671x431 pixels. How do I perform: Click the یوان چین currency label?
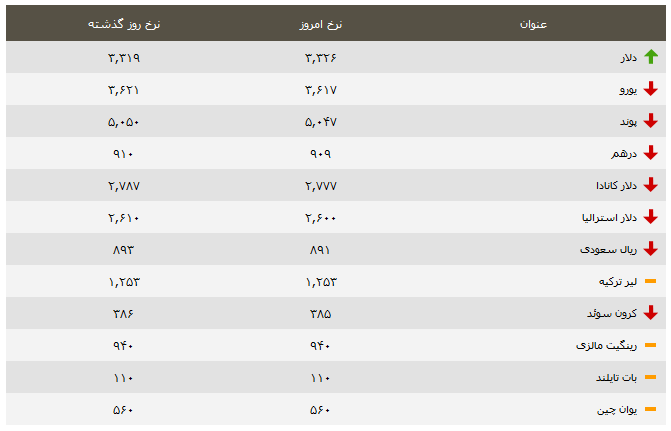(x=617, y=410)
